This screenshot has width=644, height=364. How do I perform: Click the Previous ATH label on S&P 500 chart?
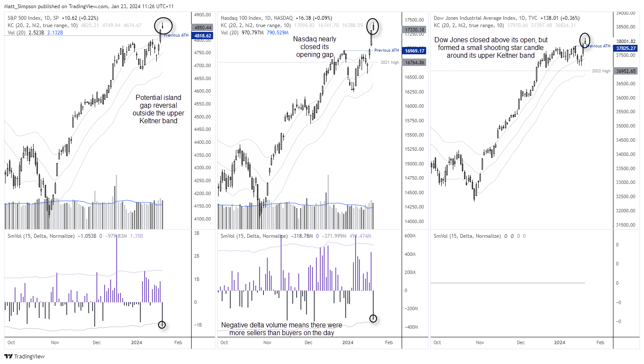tap(176, 35)
